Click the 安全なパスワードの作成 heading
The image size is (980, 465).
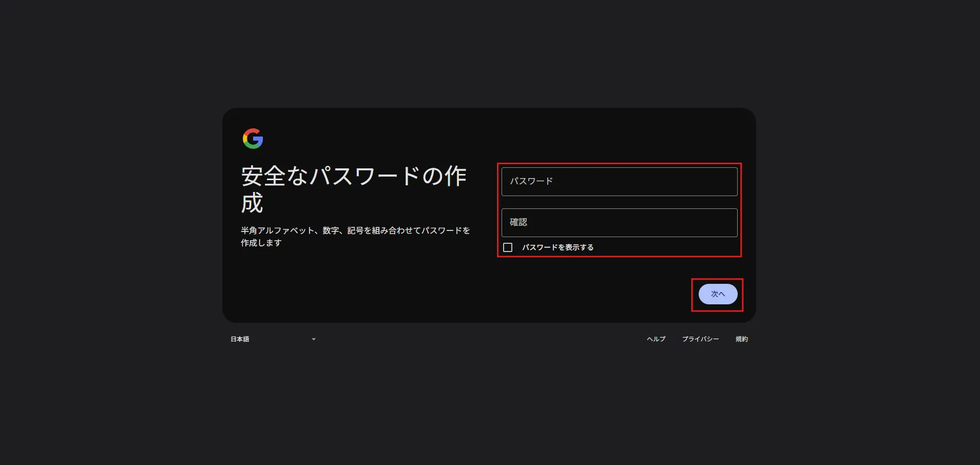pyautogui.click(x=354, y=189)
